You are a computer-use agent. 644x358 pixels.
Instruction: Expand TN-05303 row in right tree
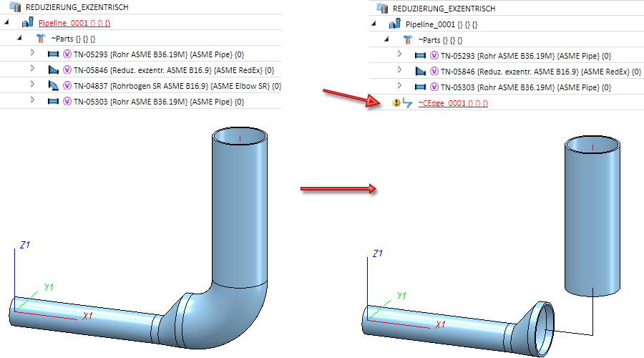click(399, 85)
